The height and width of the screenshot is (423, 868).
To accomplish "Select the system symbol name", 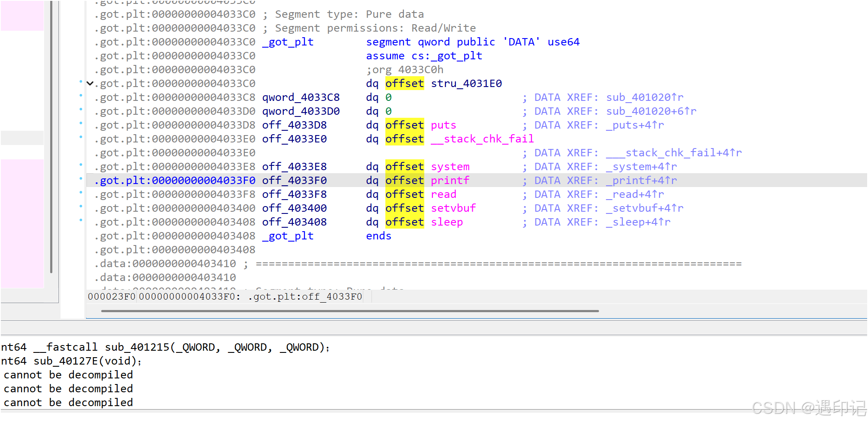I will click(x=450, y=167).
